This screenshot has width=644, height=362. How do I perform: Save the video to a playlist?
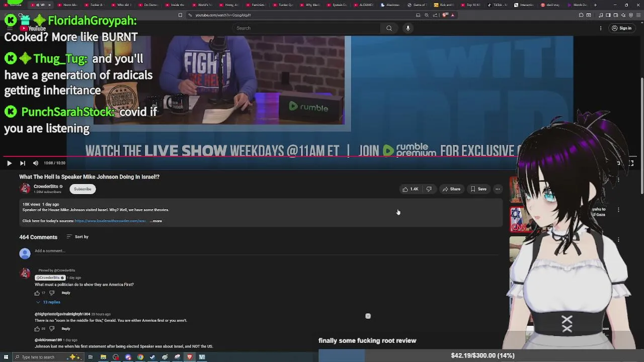point(478,189)
